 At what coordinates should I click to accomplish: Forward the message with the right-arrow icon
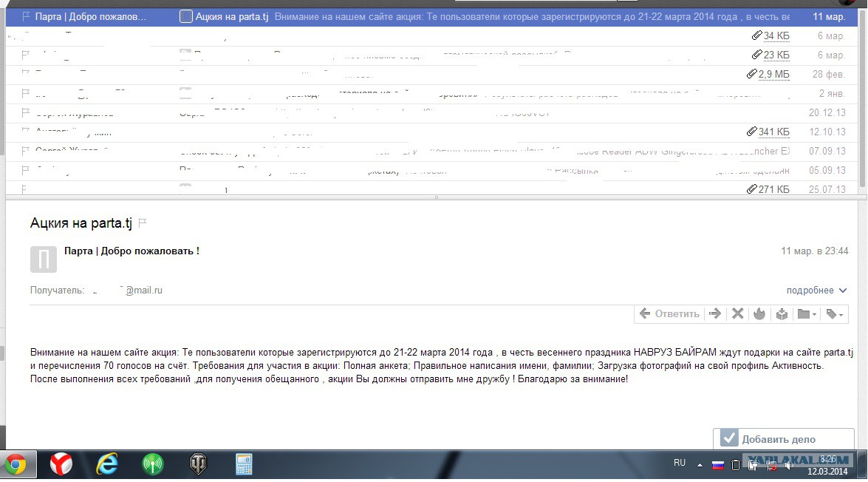pyautogui.click(x=715, y=313)
